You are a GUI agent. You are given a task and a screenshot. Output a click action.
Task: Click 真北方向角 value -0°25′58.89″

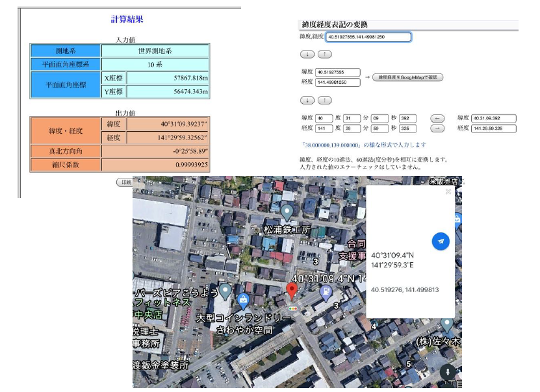pyautogui.click(x=155, y=151)
